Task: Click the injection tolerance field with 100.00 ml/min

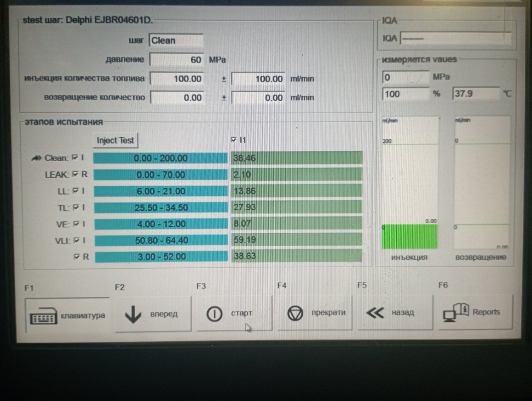Action: 258,79
